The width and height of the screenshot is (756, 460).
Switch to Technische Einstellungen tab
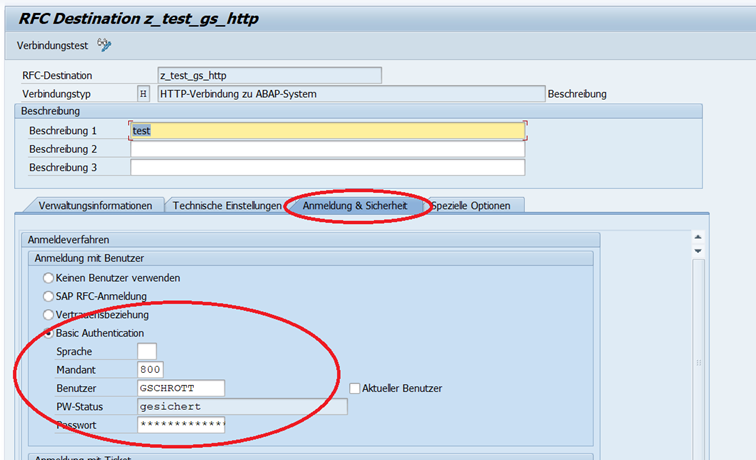[x=227, y=205]
